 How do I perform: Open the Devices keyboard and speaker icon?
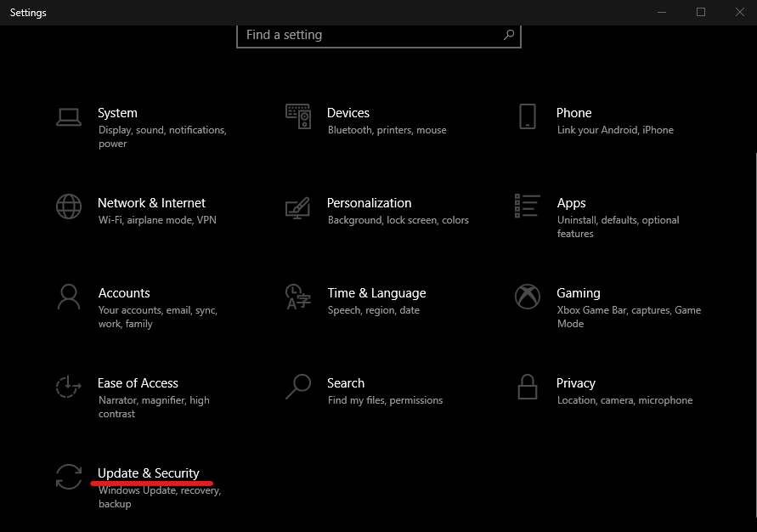click(298, 116)
